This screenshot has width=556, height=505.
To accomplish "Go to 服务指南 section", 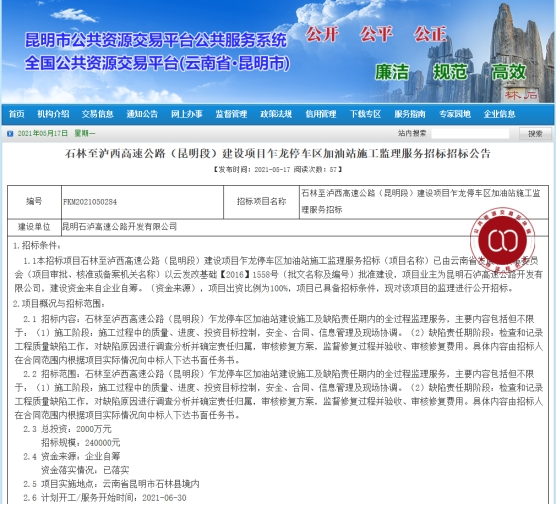I will tap(410, 114).
